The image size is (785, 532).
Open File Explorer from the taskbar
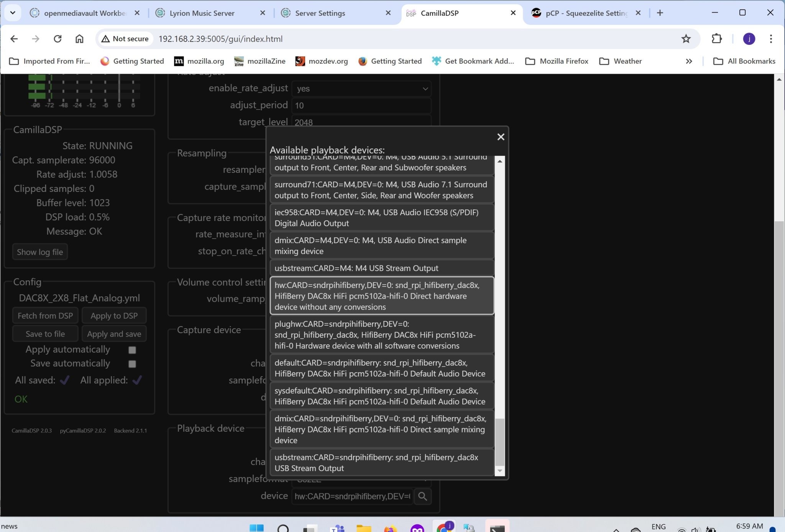[364, 528]
